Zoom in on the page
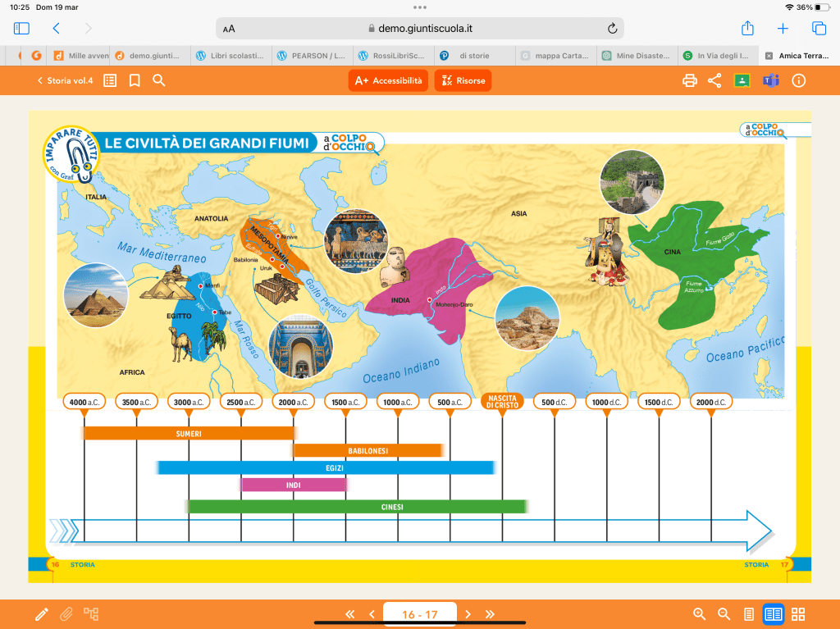The width and height of the screenshot is (840, 629). pyautogui.click(x=699, y=614)
